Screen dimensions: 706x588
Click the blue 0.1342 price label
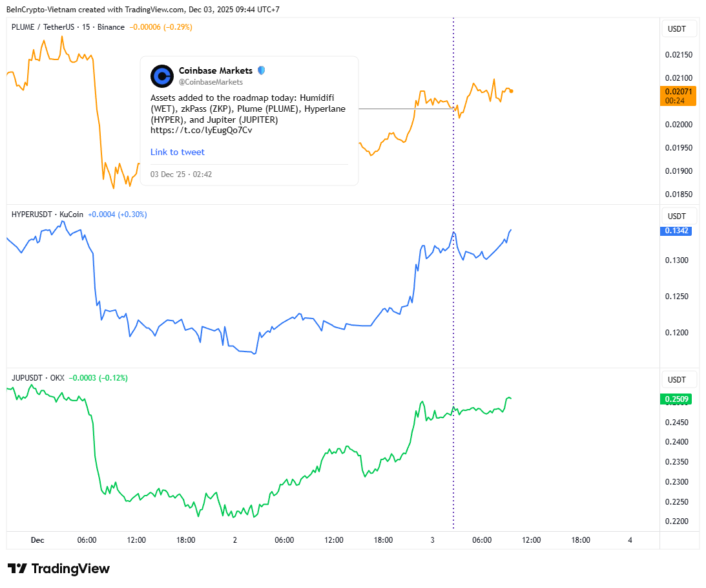(x=676, y=231)
